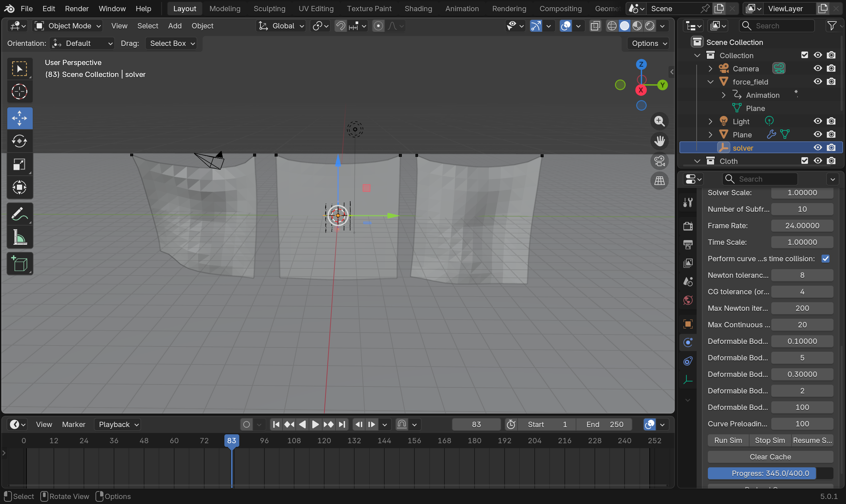Open the Select Box drag dropdown
Image resolution: width=846 pixels, height=504 pixels.
pyautogui.click(x=172, y=44)
